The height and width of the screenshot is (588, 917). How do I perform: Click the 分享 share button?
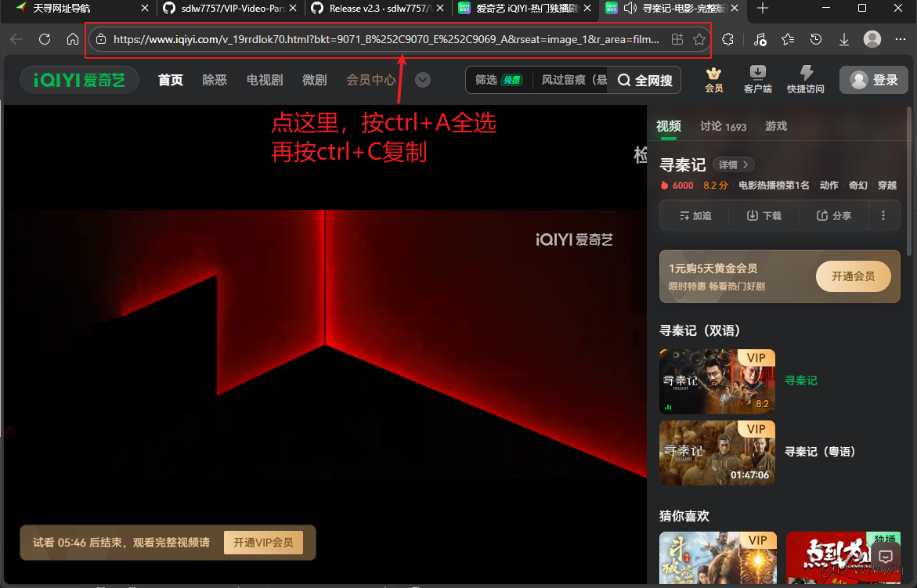tap(833, 215)
